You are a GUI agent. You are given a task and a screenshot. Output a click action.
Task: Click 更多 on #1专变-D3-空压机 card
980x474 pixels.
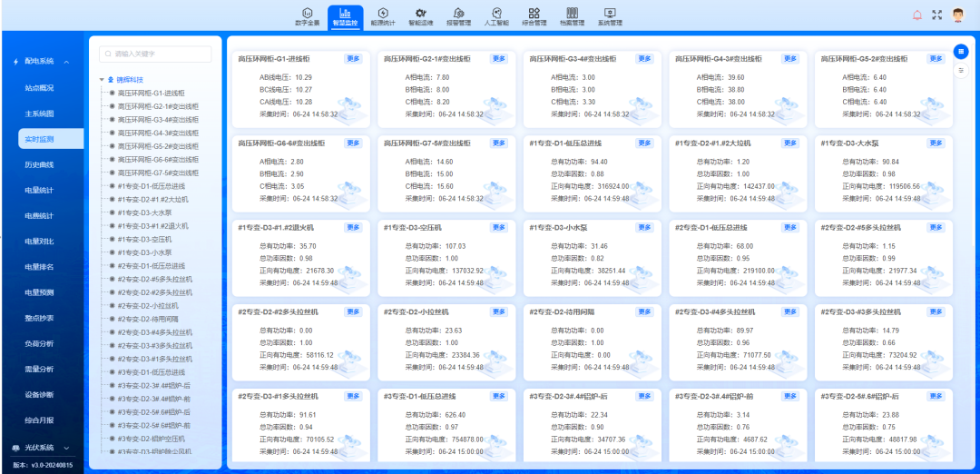499,227
